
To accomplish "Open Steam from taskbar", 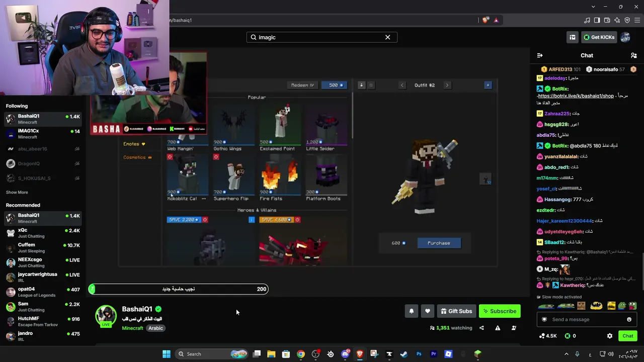I will tap(404, 354).
